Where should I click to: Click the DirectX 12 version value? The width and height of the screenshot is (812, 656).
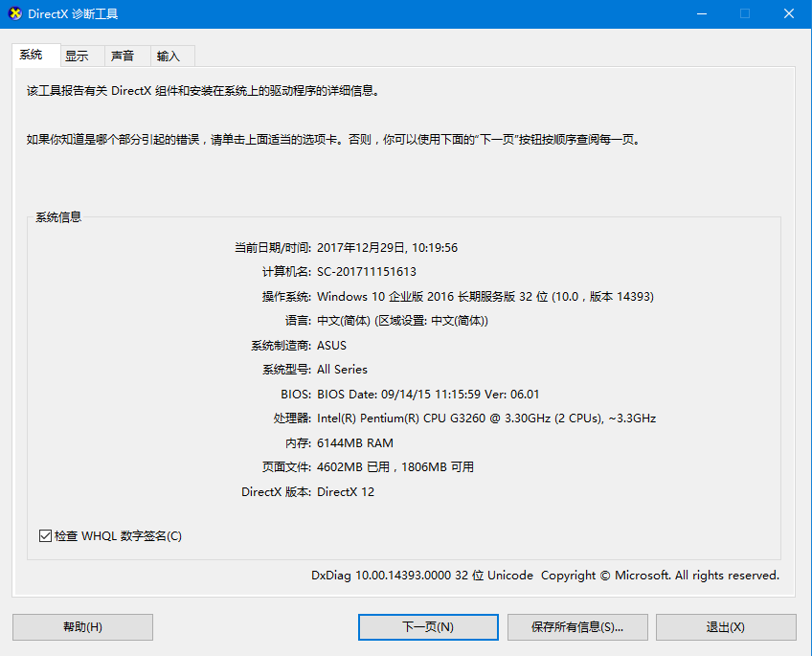point(346,492)
